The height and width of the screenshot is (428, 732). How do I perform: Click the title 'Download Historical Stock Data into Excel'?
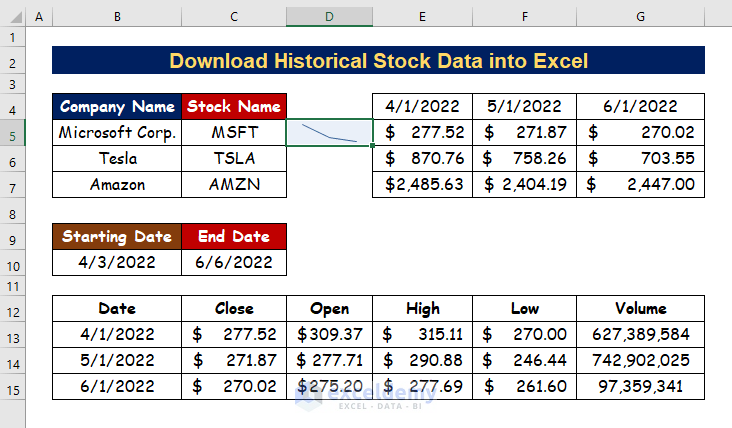(378, 61)
